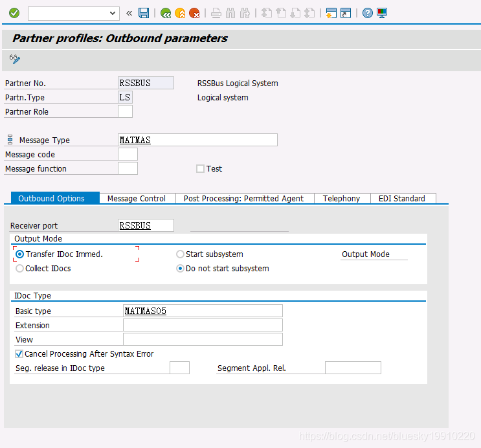Save using the floppy disk icon

144,13
